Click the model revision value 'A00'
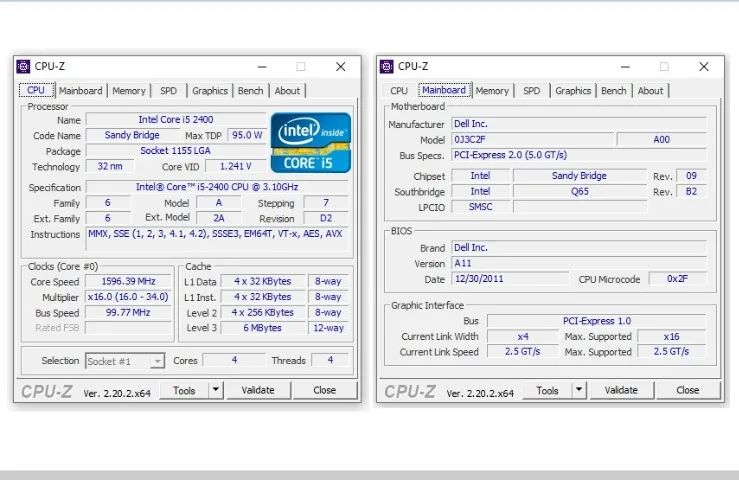Viewport: 739px width, 480px height. click(x=662, y=140)
